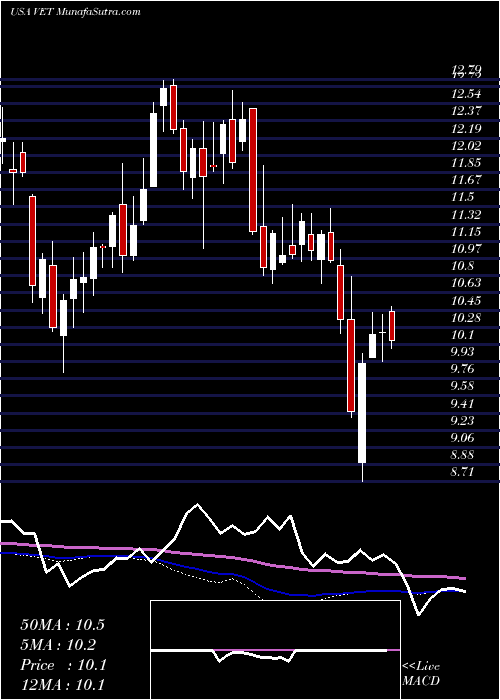
Task: Select the 10.45 price level
Action: (466, 301)
